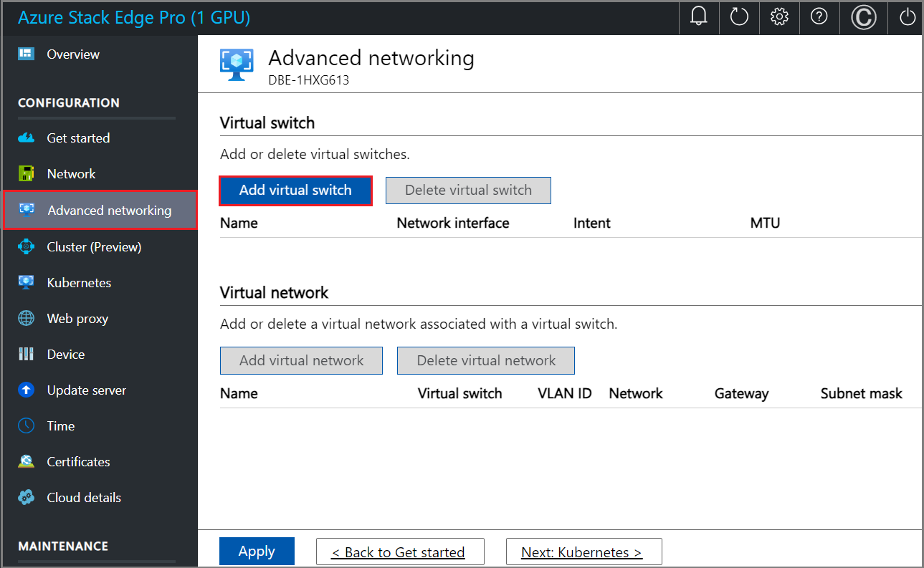
Task: Click the Web proxy globe icon
Action: coord(28,318)
